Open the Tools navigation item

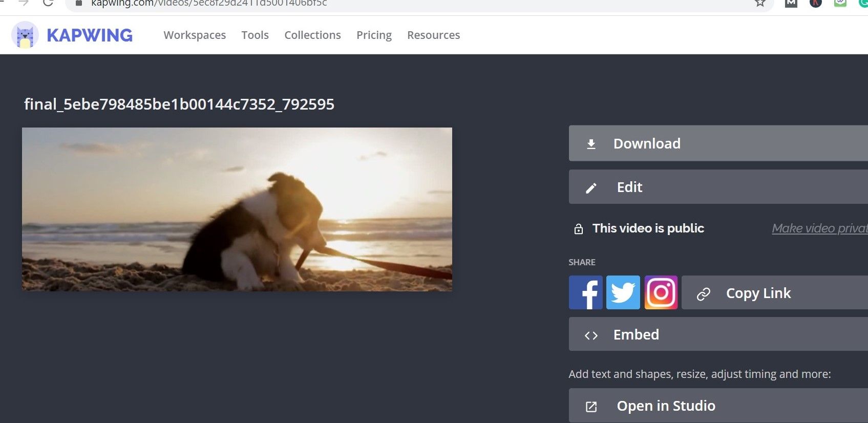point(255,35)
